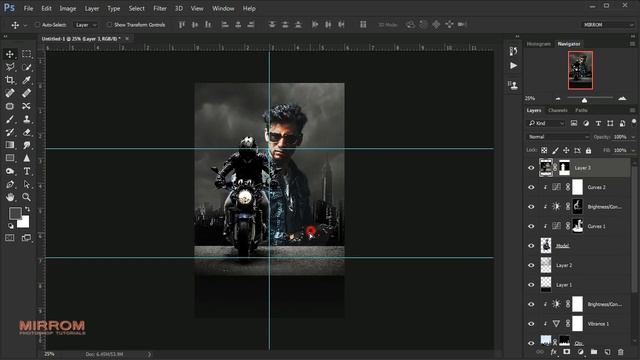Select the Rectangular Marquee tool

pyautogui.click(x=27, y=54)
